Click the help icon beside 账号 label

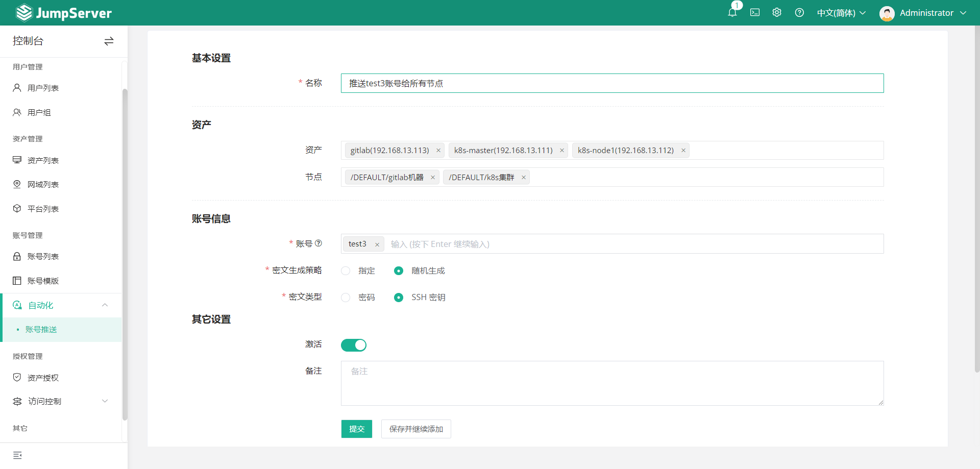pyautogui.click(x=318, y=243)
